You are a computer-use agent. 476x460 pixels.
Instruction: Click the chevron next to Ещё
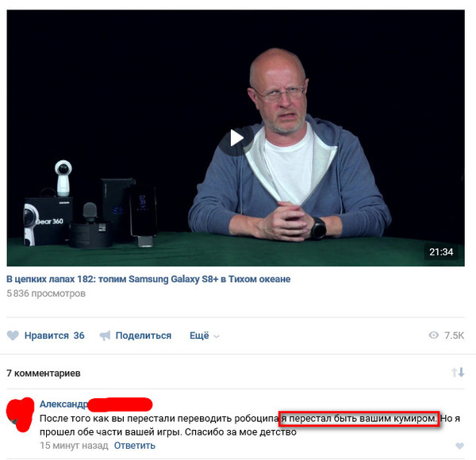pos(217,336)
